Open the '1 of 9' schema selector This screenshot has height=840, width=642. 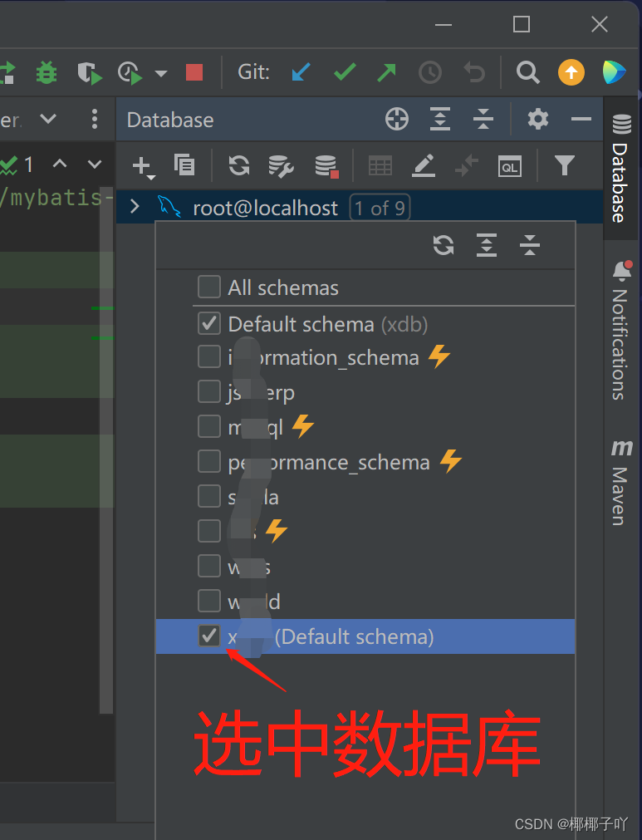click(380, 208)
